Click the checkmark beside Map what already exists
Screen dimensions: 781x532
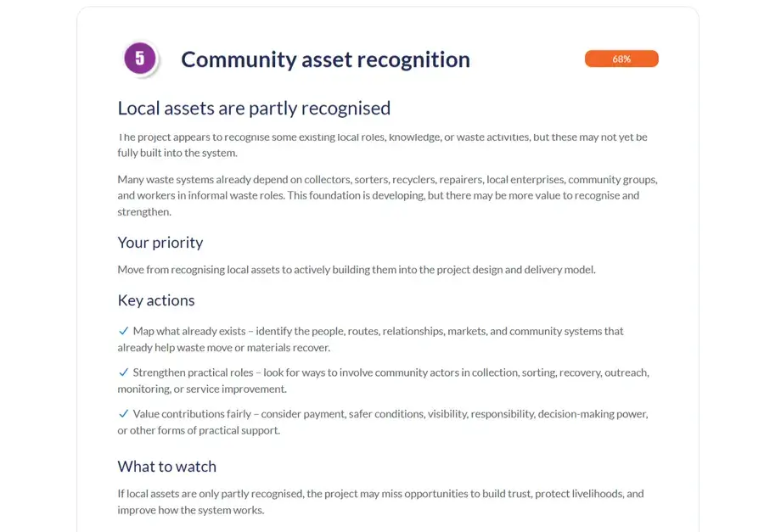point(124,331)
